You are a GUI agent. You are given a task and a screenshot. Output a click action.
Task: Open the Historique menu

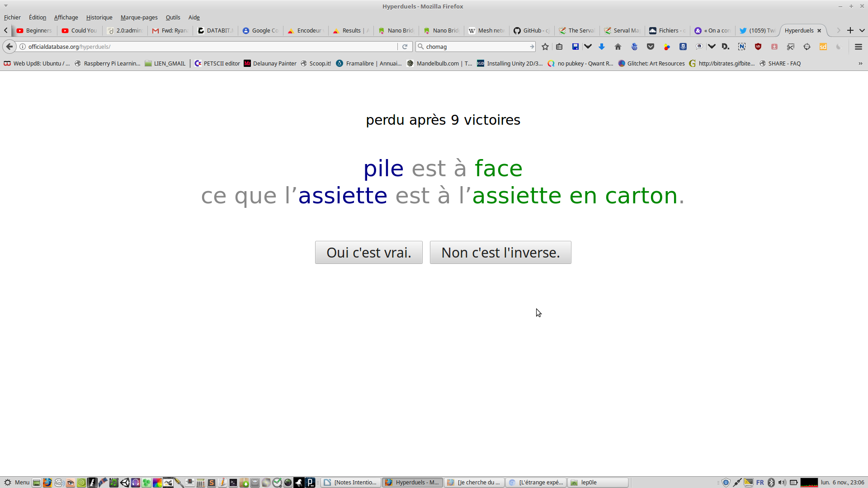(x=99, y=17)
